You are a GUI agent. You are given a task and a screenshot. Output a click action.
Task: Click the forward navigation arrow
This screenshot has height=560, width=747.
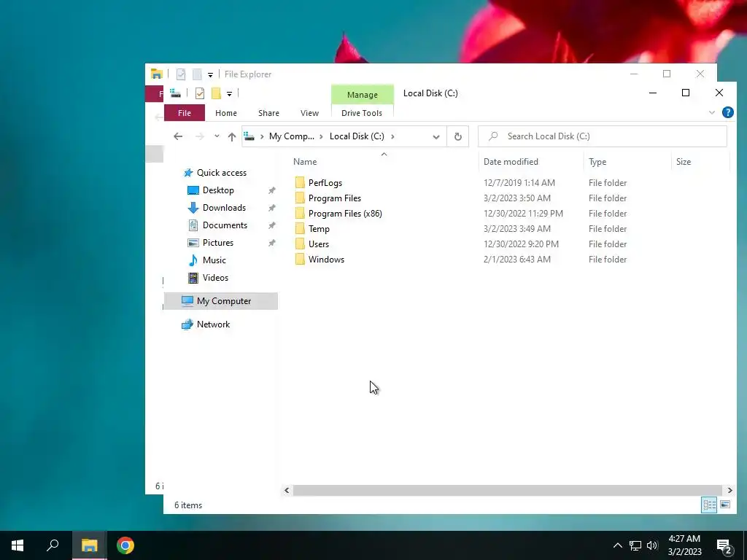tap(200, 136)
